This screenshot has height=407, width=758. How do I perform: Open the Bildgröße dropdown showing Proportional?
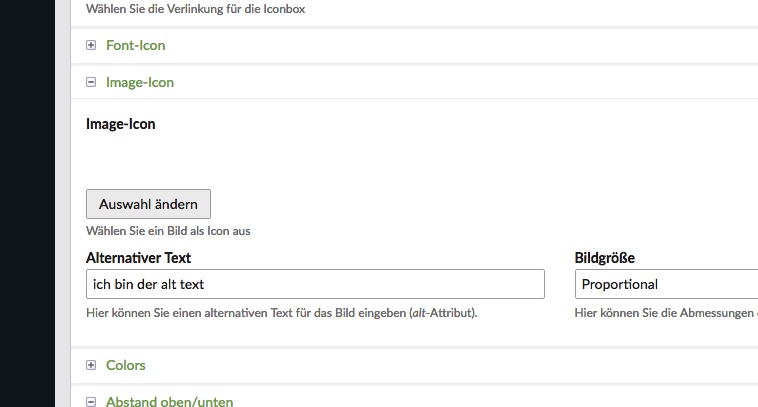pyautogui.click(x=665, y=284)
